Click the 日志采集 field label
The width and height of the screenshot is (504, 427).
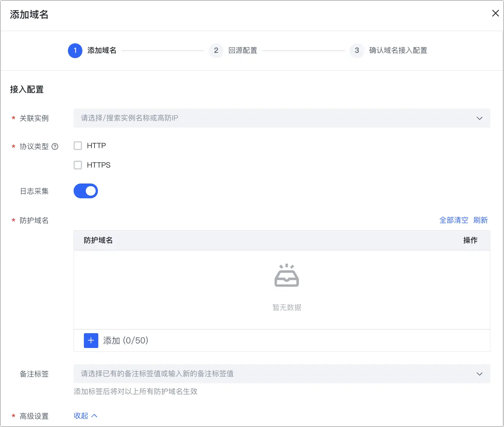pyautogui.click(x=34, y=191)
